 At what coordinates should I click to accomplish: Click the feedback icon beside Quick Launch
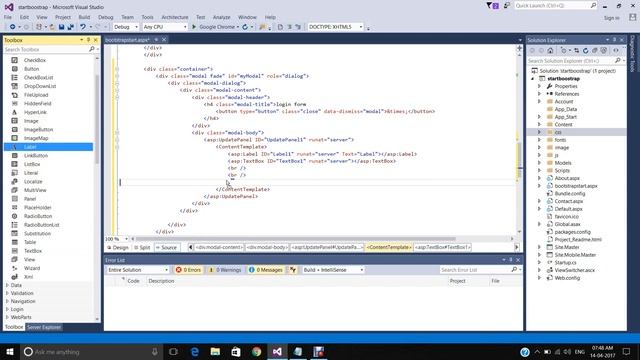coord(507,6)
